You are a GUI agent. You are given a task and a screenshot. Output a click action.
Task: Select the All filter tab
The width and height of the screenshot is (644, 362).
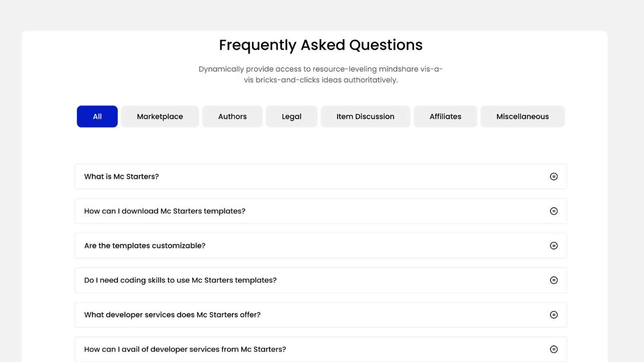pos(97,117)
